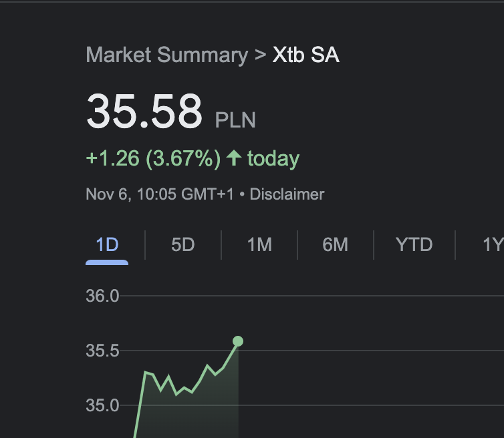504x438 pixels.
Task: Click the green dot at chart line end
Action: pyautogui.click(x=237, y=341)
